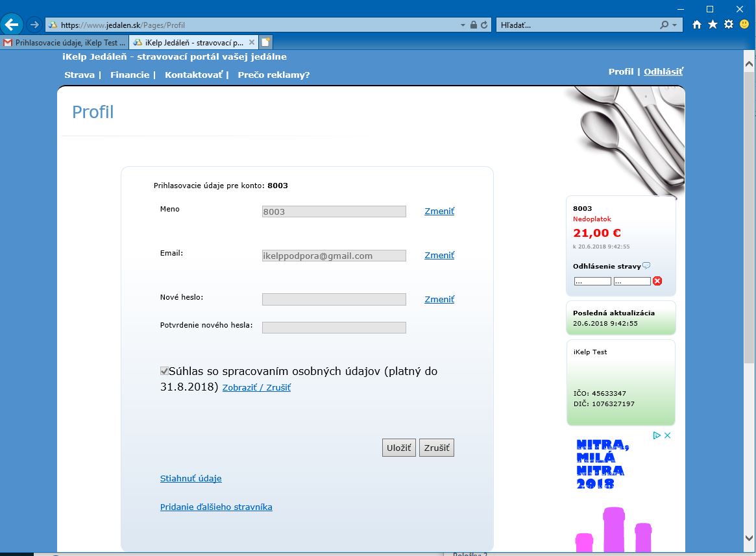
Task: Open the Strava menu item
Action: click(79, 75)
